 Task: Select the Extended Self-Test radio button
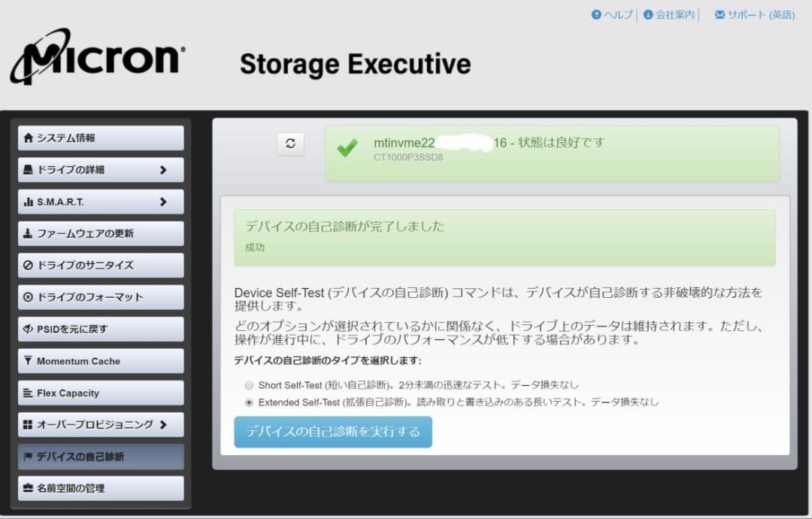click(x=249, y=402)
